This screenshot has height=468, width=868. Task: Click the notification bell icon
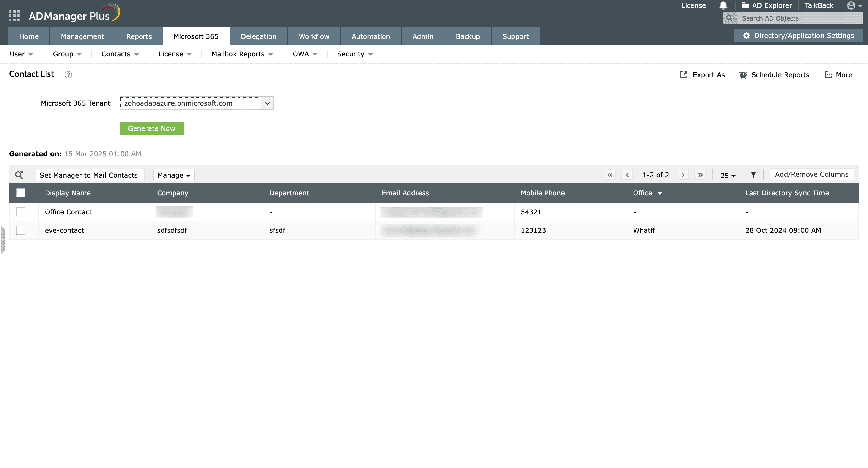click(x=723, y=5)
